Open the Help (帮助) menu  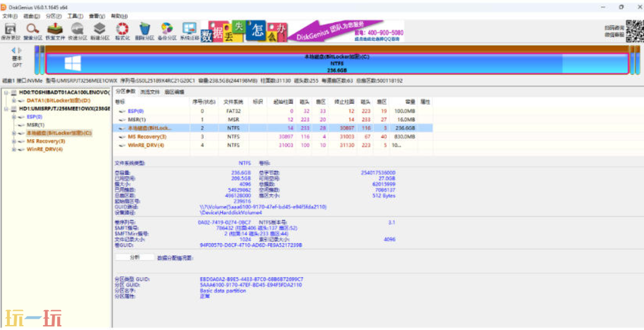point(119,16)
